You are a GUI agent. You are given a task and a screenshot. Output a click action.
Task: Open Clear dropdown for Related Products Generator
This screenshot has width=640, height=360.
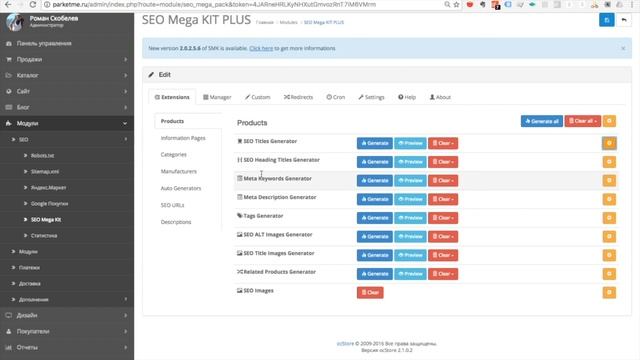[443, 274]
